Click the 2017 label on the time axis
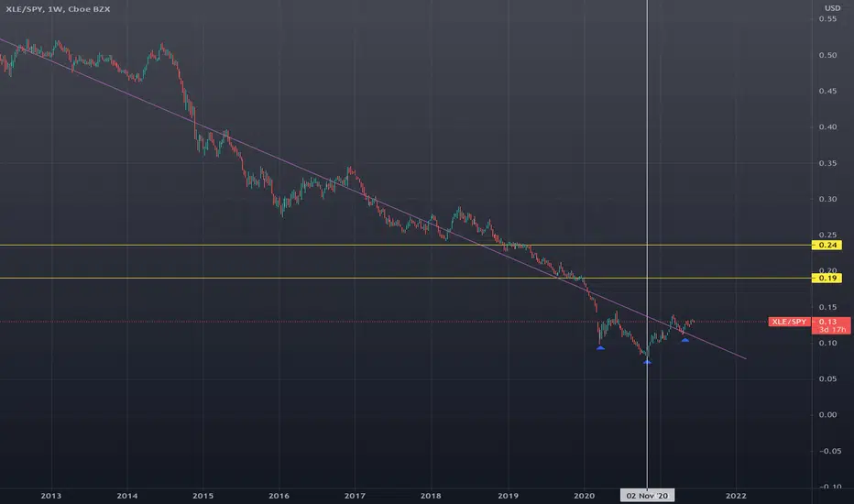Screen dimensions: 854x504 click(355, 495)
